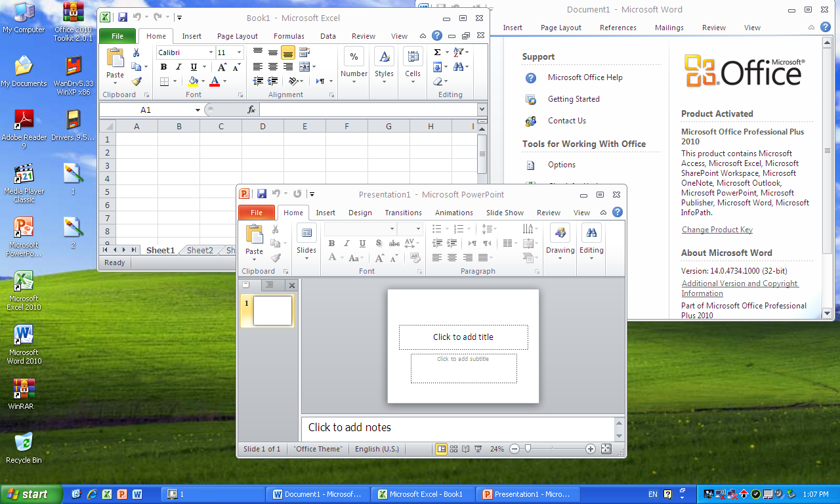The image size is (840, 504).
Task: Open the Microsoft Office Help icon in Word
Action: click(x=531, y=77)
